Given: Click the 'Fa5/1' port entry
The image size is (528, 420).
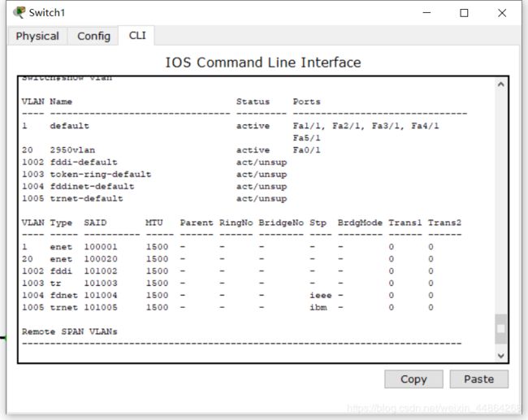Looking at the screenshot, I should [x=306, y=138].
